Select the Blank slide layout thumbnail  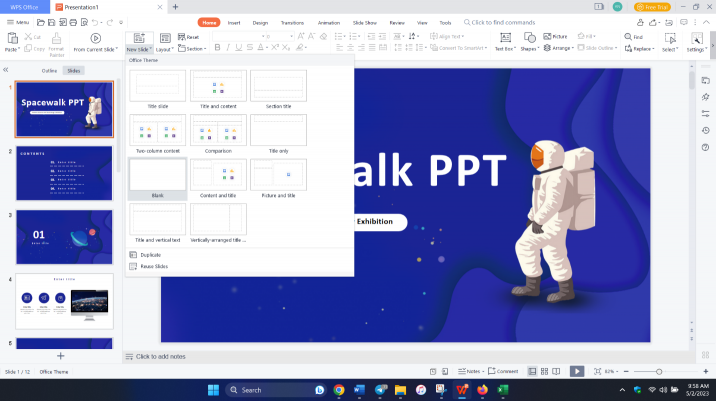[157, 175]
